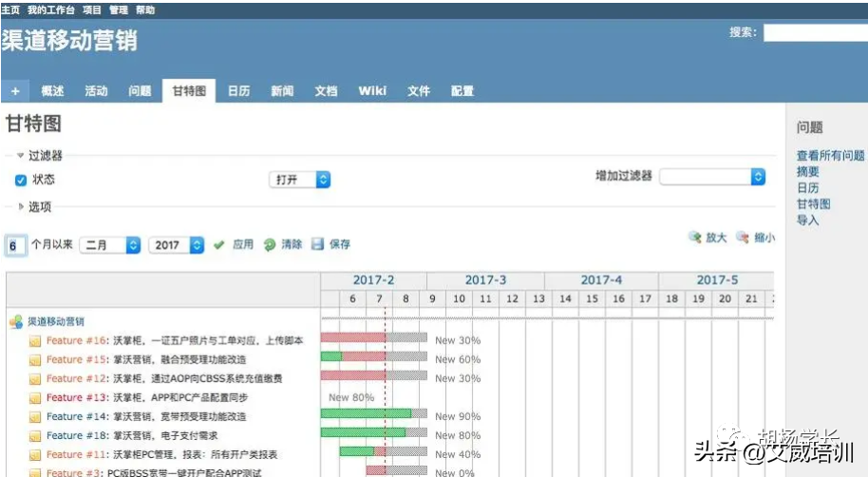
Task: Open Feature #18 issue link
Action: (x=76, y=435)
